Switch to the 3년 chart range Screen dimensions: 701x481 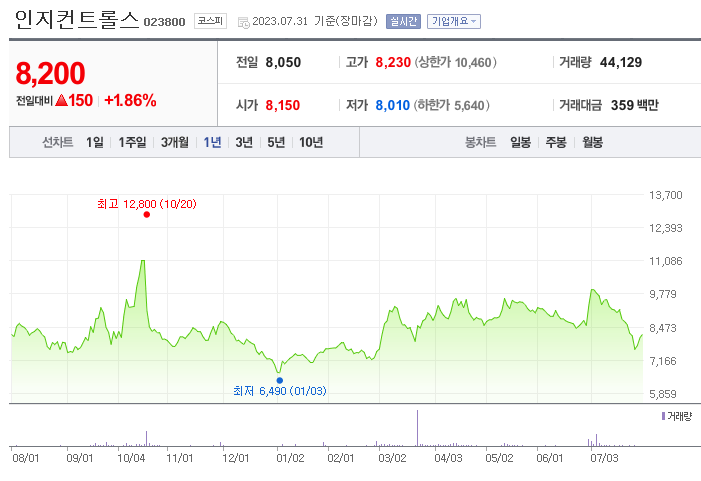click(x=244, y=142)
